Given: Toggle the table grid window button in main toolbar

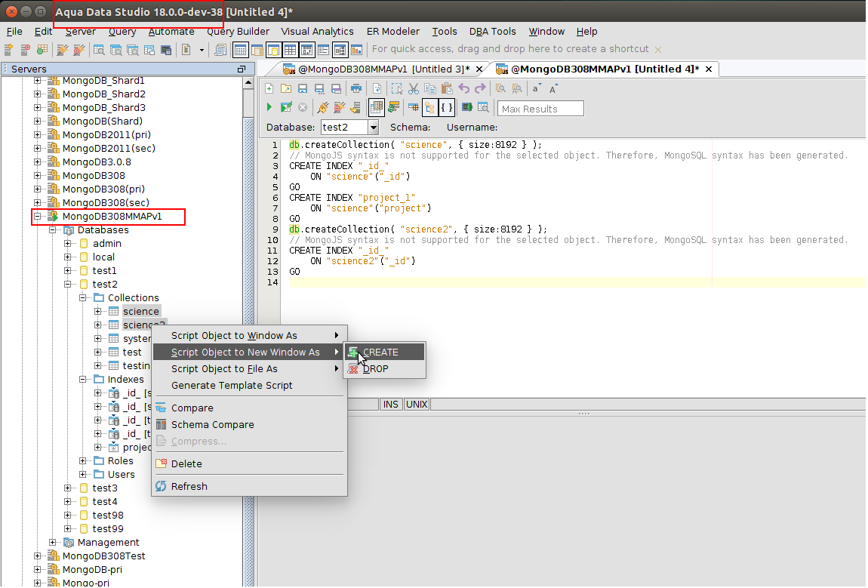Looking at the screenshot, I should pos(290,50).
